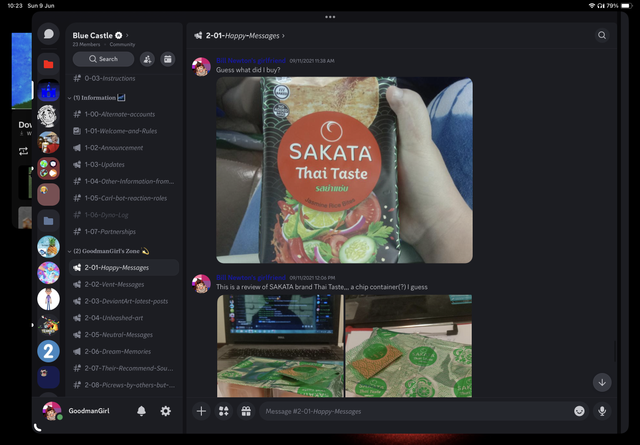This screenshot has width=640, height=445.
Task: Open the blue folder in server list
Action: (x=49, y=221)
